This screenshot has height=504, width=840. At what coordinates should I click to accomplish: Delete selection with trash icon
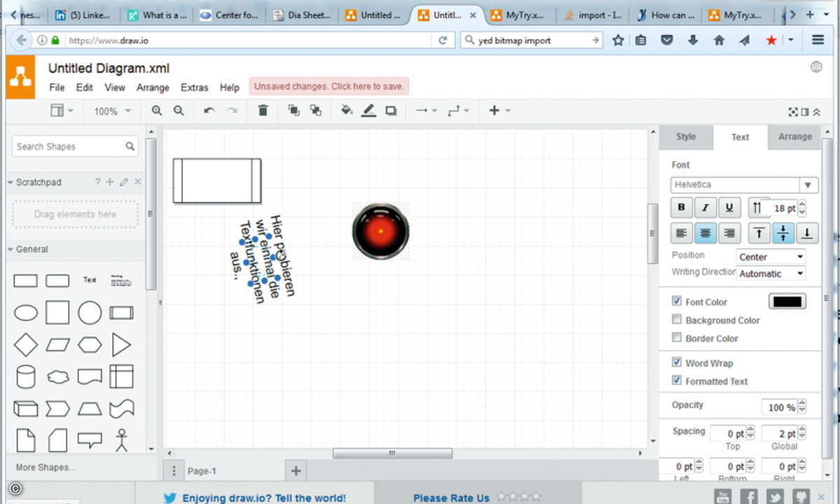pyautogui.click(x=263, y=111)
